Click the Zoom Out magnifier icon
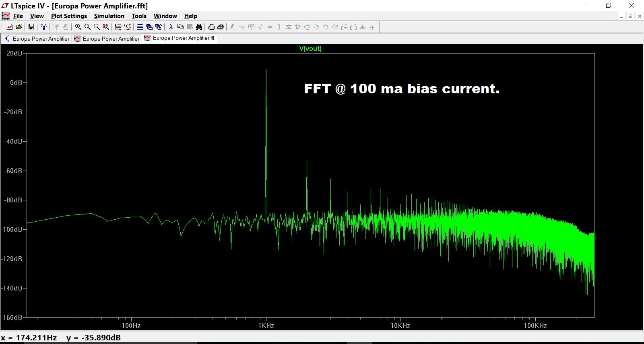Screen dimensions: 644x344 coord(97,27)
